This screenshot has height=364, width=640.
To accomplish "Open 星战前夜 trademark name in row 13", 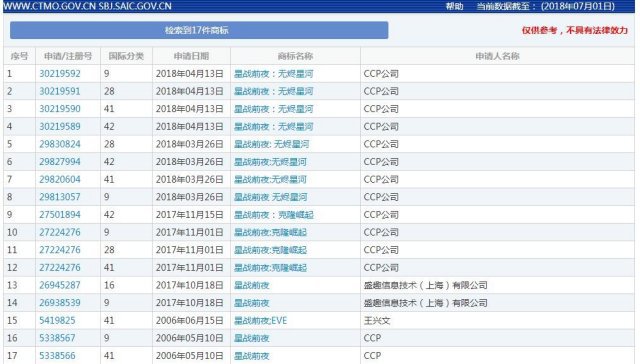I will (x=251, y=285).
